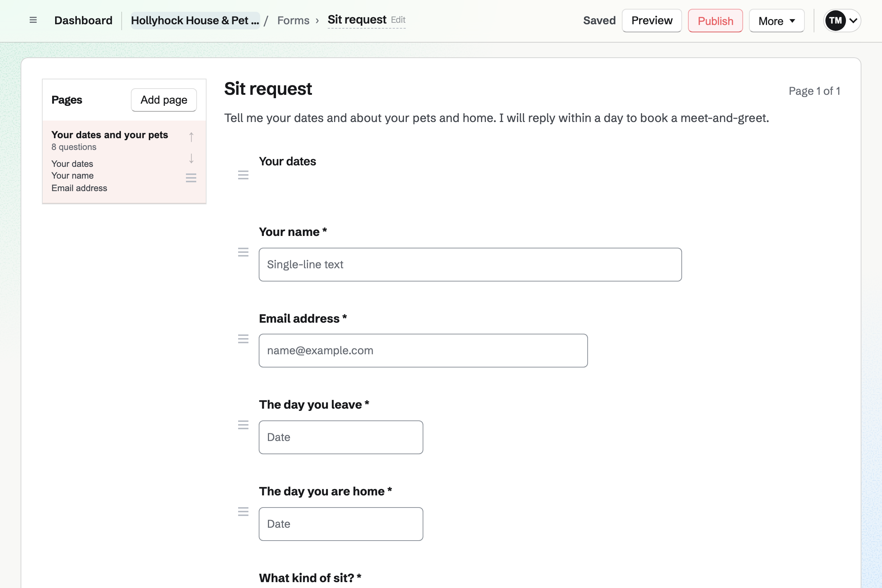Click the Your name single-line text field
The image size is (882, 588).
pos(470,264)
